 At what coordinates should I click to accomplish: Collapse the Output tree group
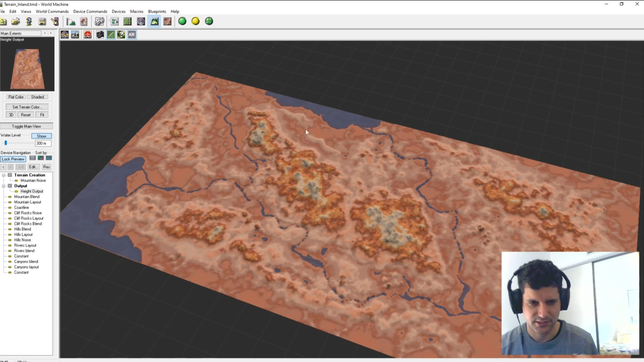click(4, 186)
